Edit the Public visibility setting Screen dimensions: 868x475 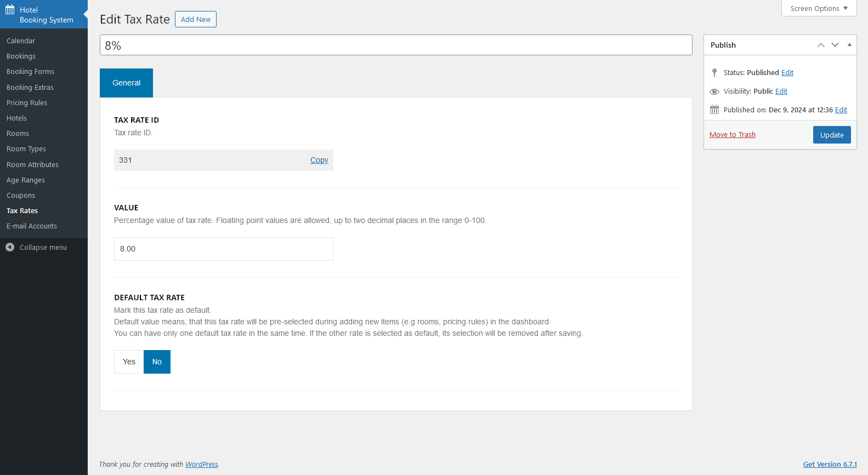coord(781,91)
